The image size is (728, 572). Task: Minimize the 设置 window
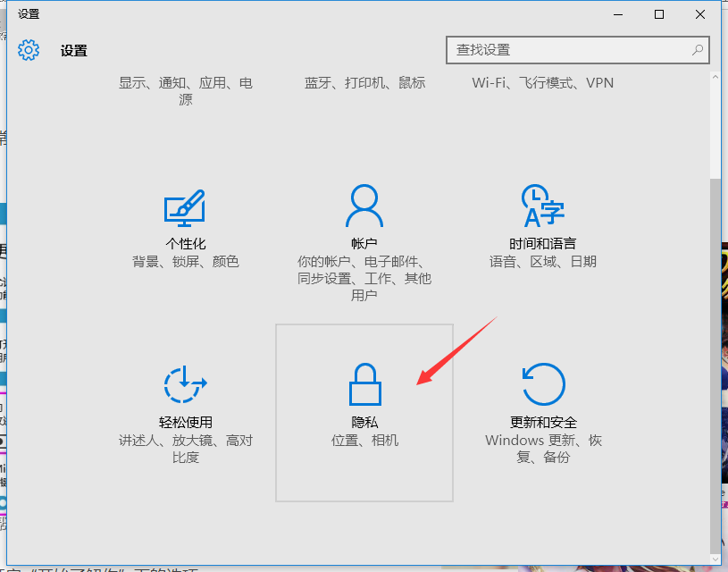point(618,14)
